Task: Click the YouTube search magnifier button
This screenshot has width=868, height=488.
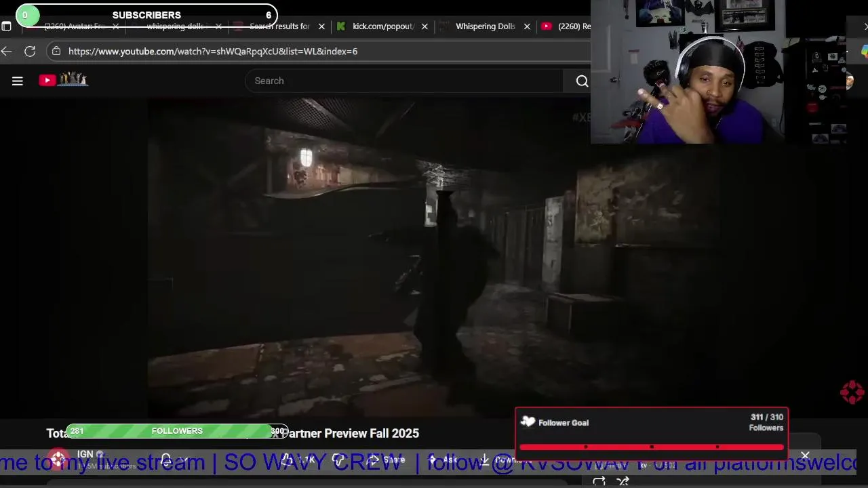Action: point(582,81)
